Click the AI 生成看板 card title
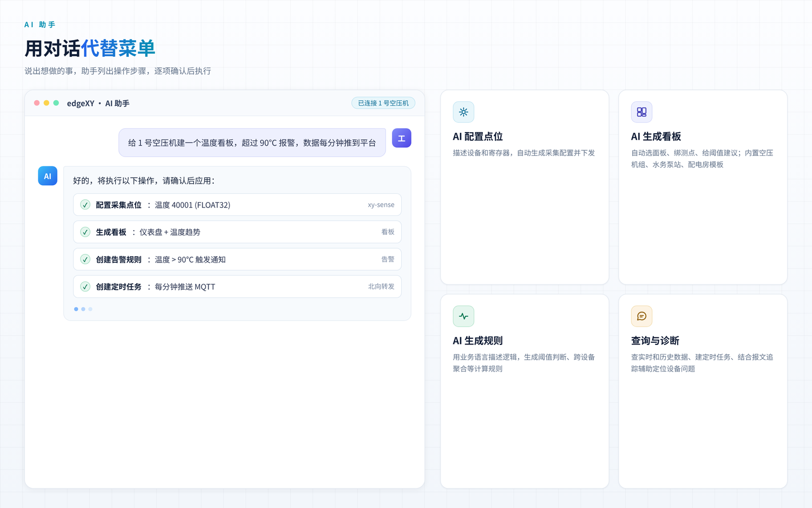The width and height of the screenshot is (812, 508). click(x=656, y=136)
